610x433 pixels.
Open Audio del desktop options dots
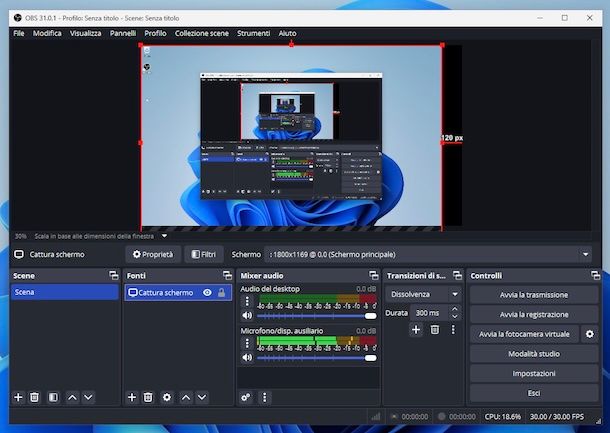[247, 301]
